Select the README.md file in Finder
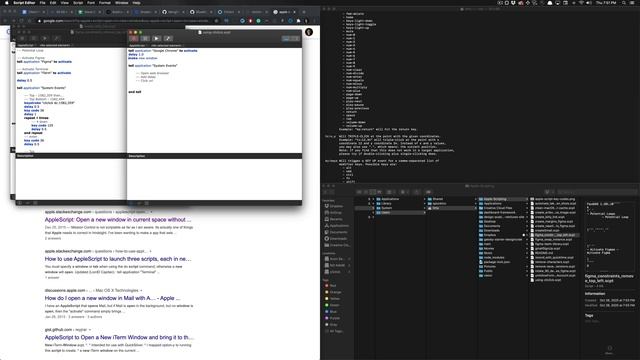The width and height of the screenshot is (640, 360). coord(544,253)
